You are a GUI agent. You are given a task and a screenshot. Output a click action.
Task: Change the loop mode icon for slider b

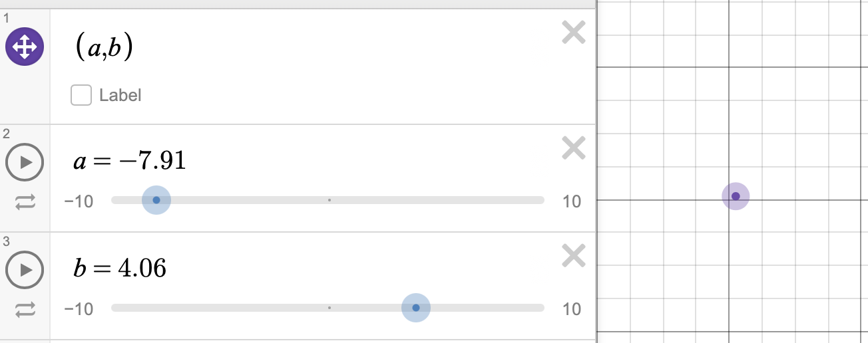coord(25,309)
